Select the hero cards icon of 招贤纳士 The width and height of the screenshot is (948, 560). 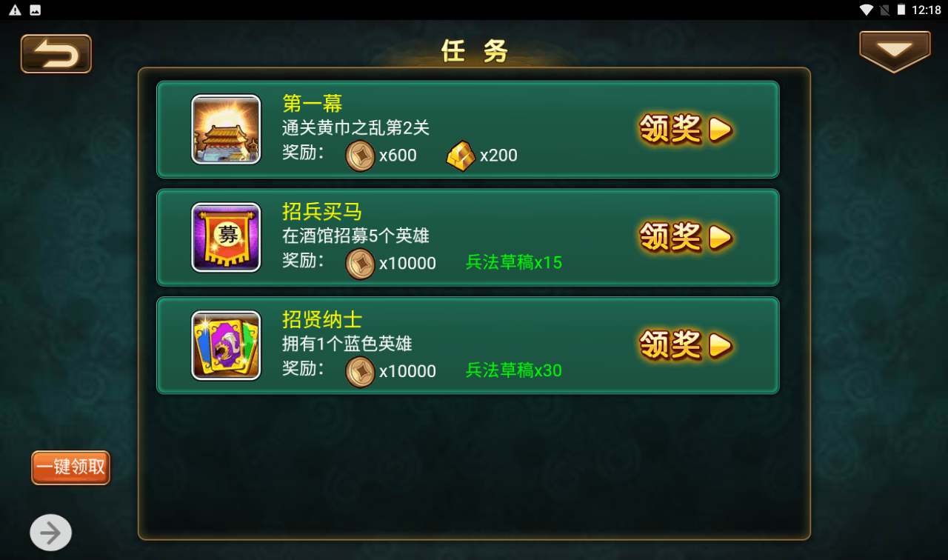[226, 346]
